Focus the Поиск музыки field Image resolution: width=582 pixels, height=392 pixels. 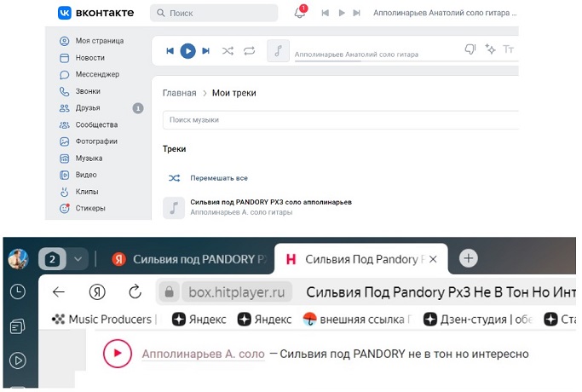pos(340,120)
